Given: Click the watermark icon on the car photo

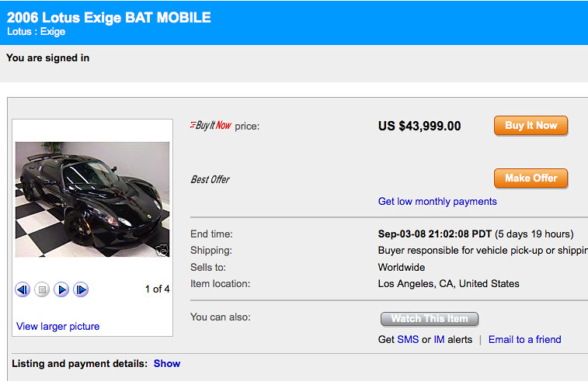Looking at the screenshot, I should pos(162,250).
